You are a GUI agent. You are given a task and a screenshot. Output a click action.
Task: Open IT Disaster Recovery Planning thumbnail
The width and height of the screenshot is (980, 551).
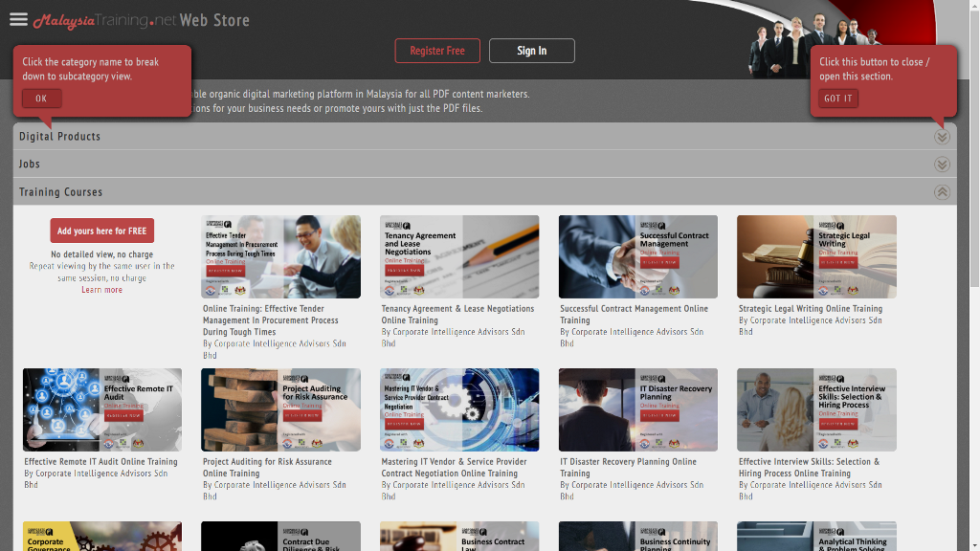(x=638, y=409)
